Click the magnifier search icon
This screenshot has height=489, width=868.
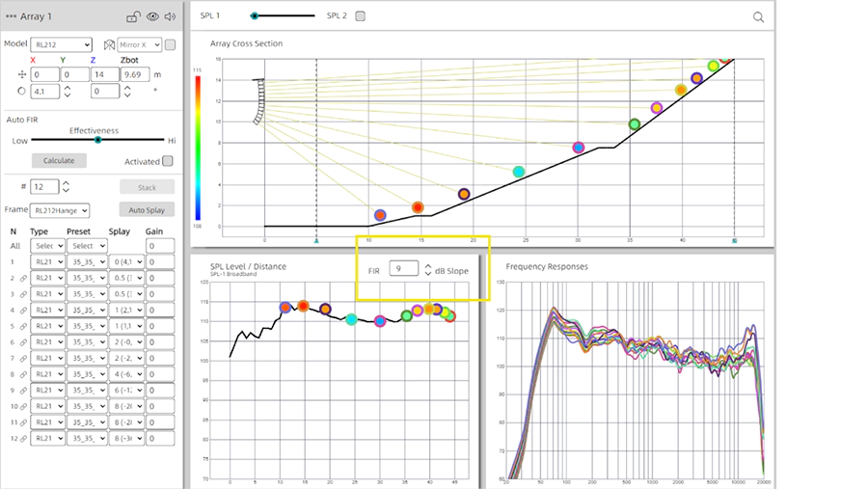759,16
